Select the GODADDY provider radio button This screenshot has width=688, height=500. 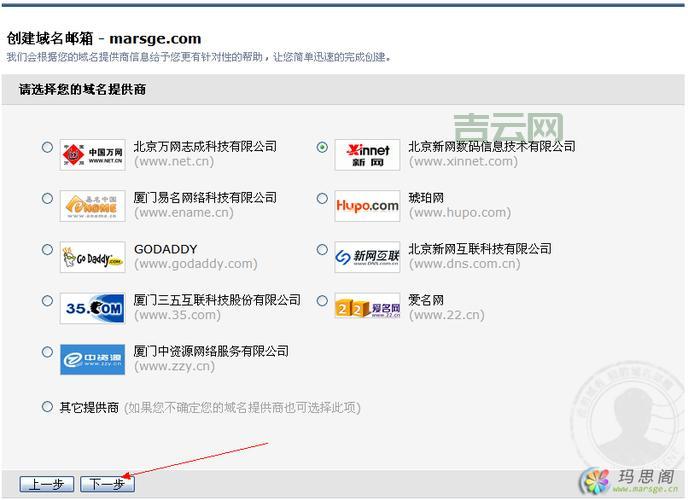point(47,250)
